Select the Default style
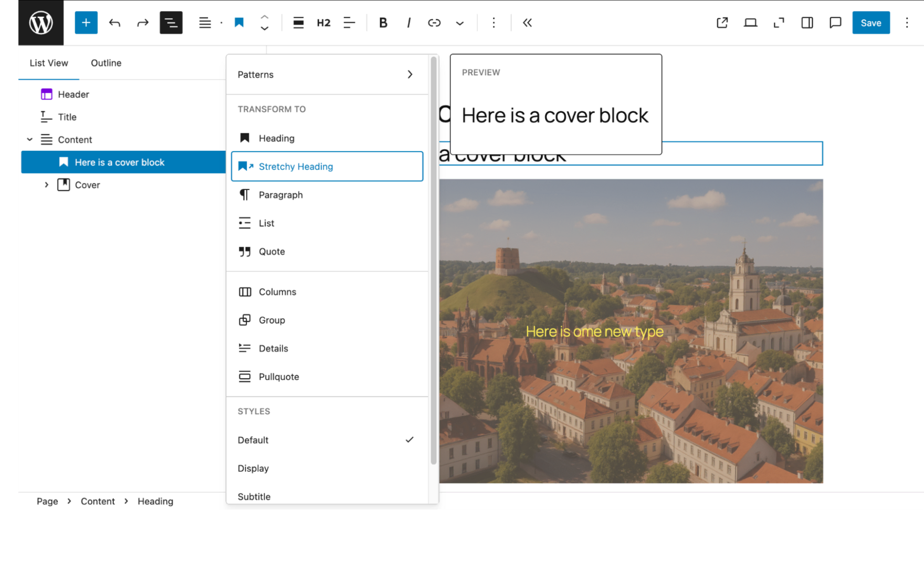Image resolution: width=924 pixels, height=583 pixels. click(253, 440)
